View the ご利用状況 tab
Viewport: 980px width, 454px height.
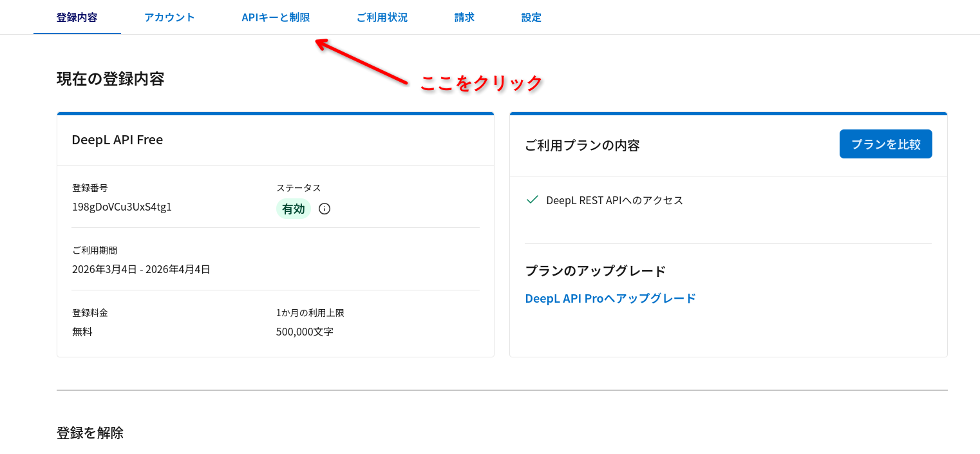381,17
